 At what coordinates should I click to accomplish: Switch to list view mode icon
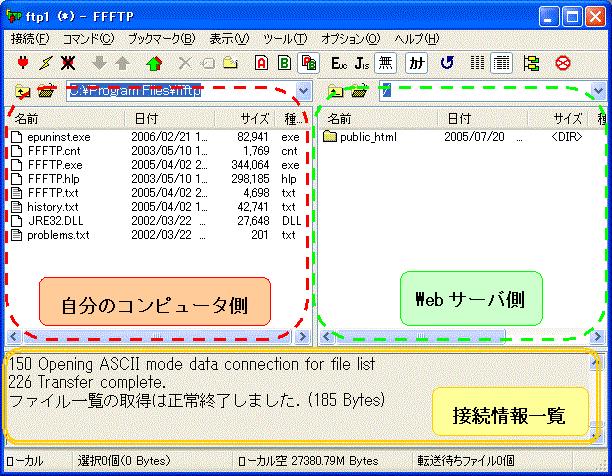(x=478, y=63)
